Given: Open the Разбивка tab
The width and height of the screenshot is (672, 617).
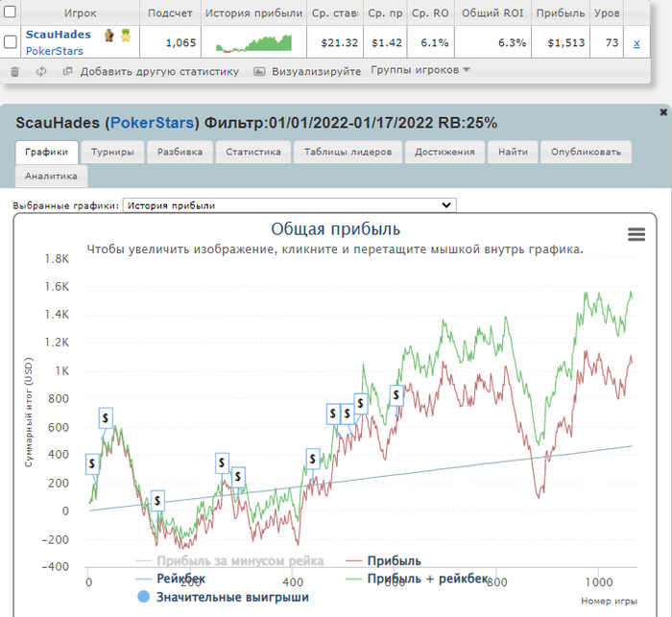Looking at the screenshot, I should click(x=180, y=153).
